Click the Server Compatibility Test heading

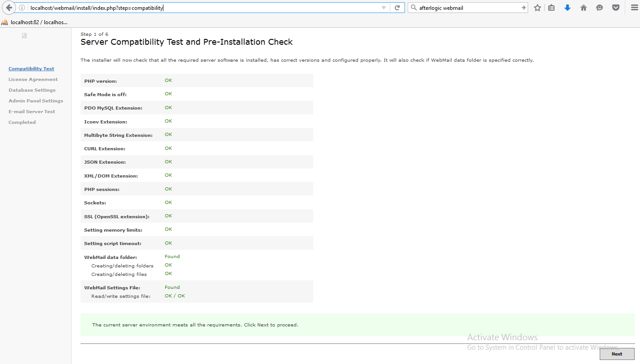[x=187, y=42]
